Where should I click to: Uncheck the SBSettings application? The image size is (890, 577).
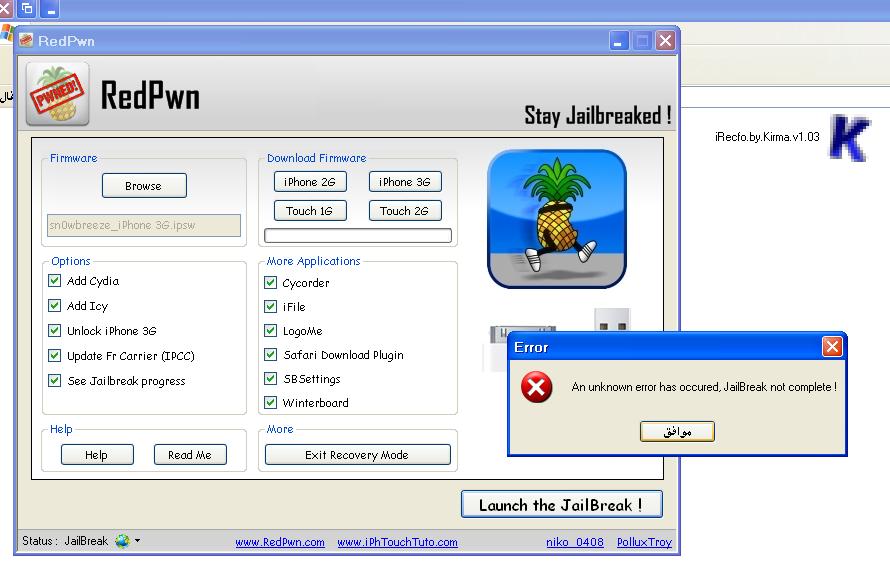coord(271,378)
